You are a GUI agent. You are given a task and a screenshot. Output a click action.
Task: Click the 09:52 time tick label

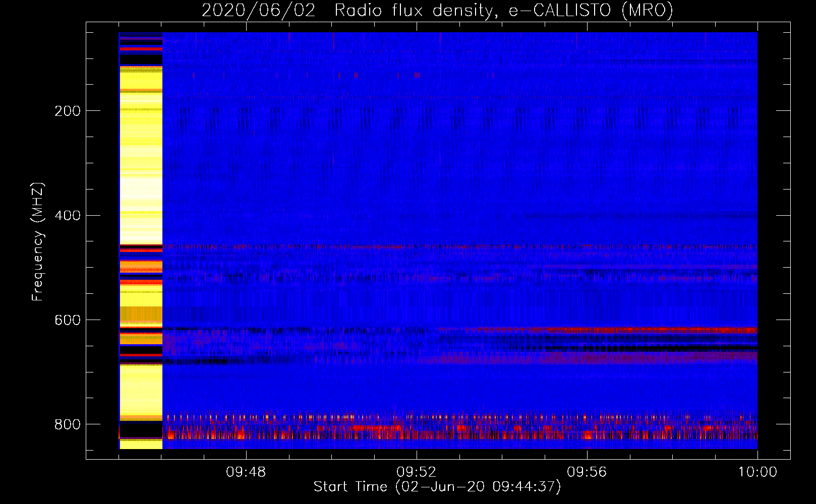(x=416, y=472)
